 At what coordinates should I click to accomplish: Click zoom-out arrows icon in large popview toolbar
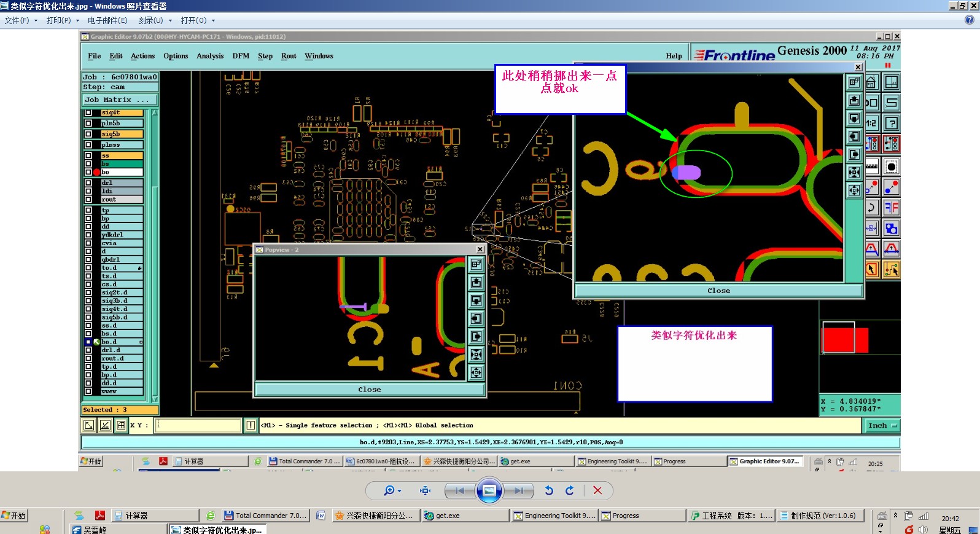[854, 190]
